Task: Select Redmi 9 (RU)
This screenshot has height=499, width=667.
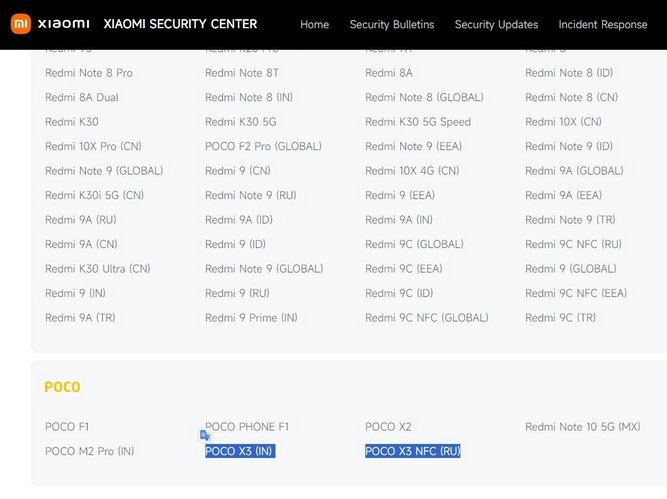Action: pyautogui.click(x=237, y=293)
